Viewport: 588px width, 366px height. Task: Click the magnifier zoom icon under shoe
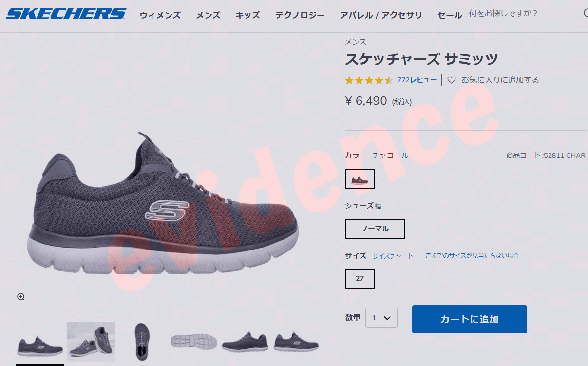point(21,297)
